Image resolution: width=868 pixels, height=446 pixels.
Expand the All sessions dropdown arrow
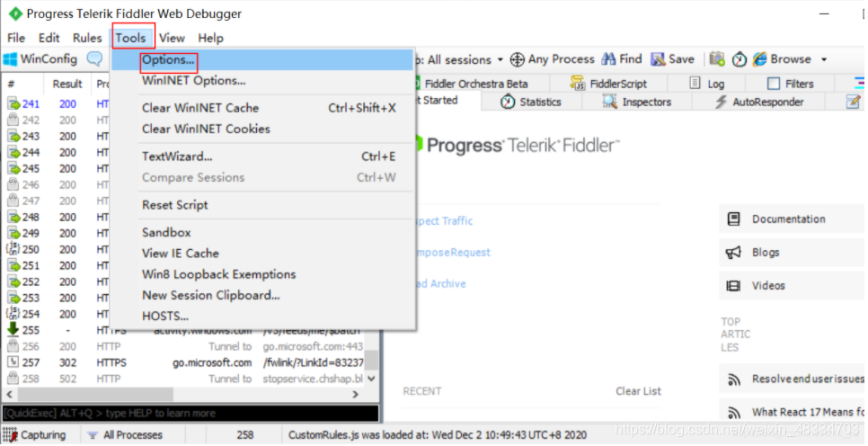pos(500,60)
